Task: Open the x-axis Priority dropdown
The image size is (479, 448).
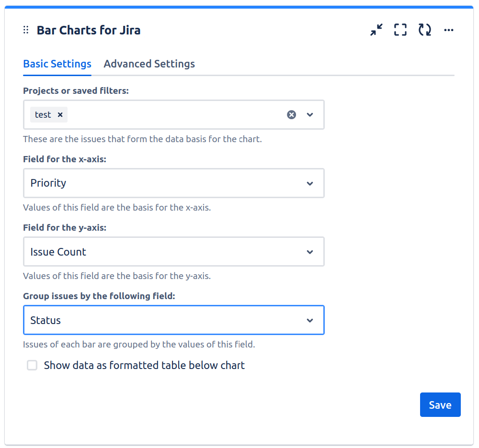Action: [x=173, y=183]
